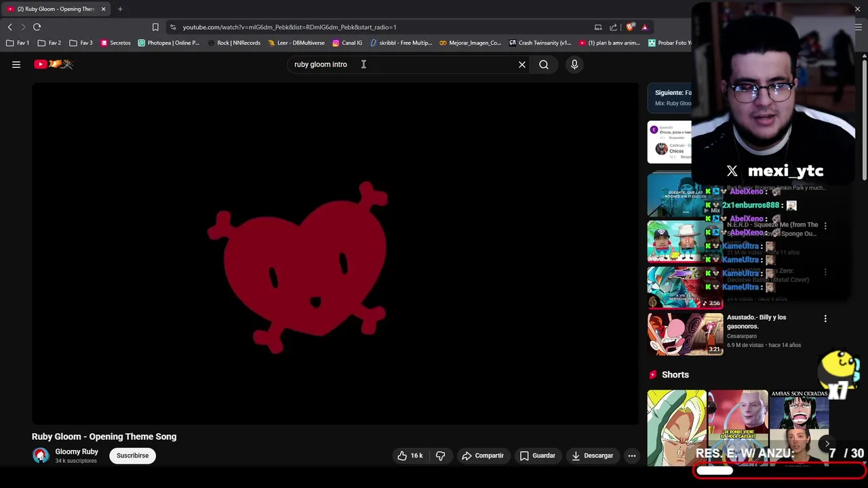Screen dimensions: 868x488
Task: Open site settings icon left of the URL
Action: [x=173, y=27]
